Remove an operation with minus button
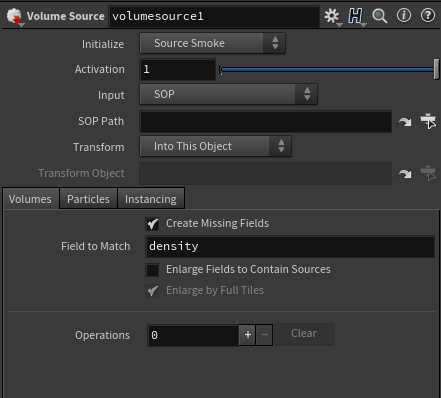Image resolution: width=441 pixels, height=398 pixels. pos(265,335)
